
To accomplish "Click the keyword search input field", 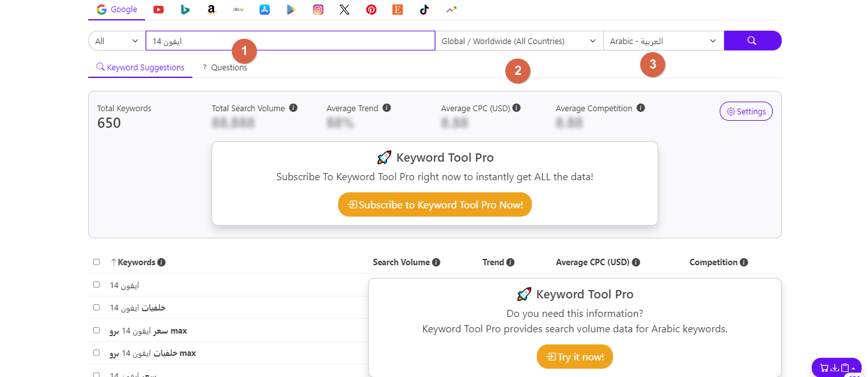I will (290, 40).
